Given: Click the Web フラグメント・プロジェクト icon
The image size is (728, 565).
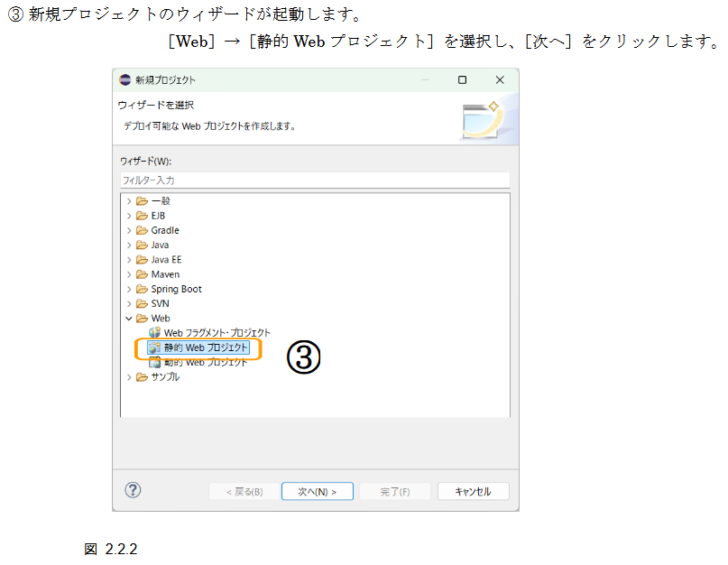Looking at the screenshot, I should 154,333.
